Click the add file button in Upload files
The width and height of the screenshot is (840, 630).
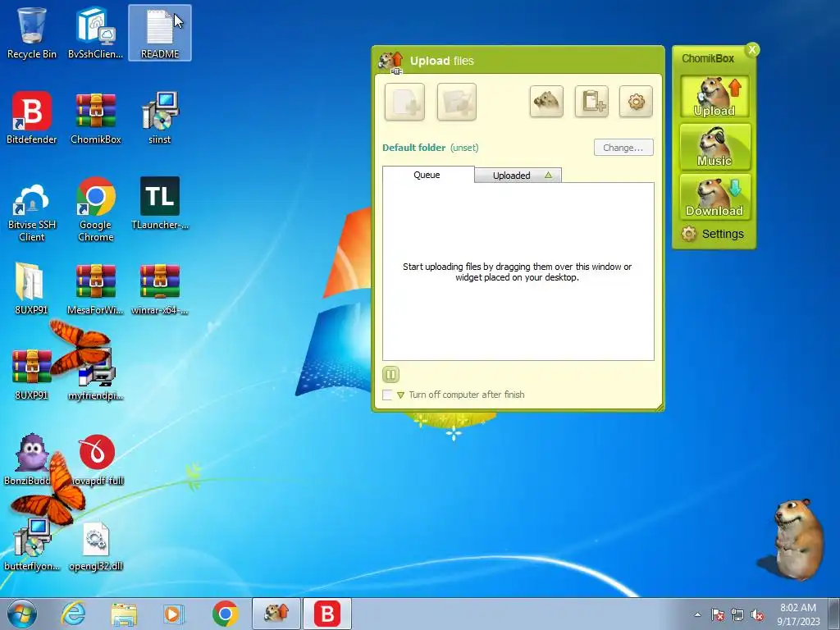(x=404, y=102)
